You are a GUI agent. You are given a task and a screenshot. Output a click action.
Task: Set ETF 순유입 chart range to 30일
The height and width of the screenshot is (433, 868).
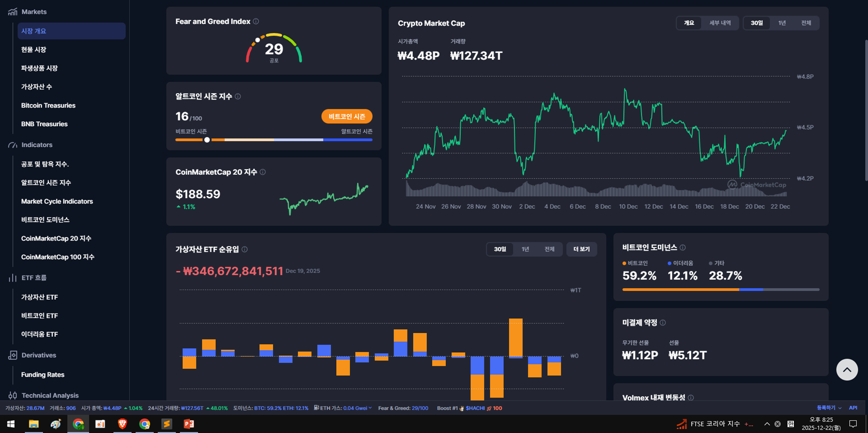tap(500, 249)
